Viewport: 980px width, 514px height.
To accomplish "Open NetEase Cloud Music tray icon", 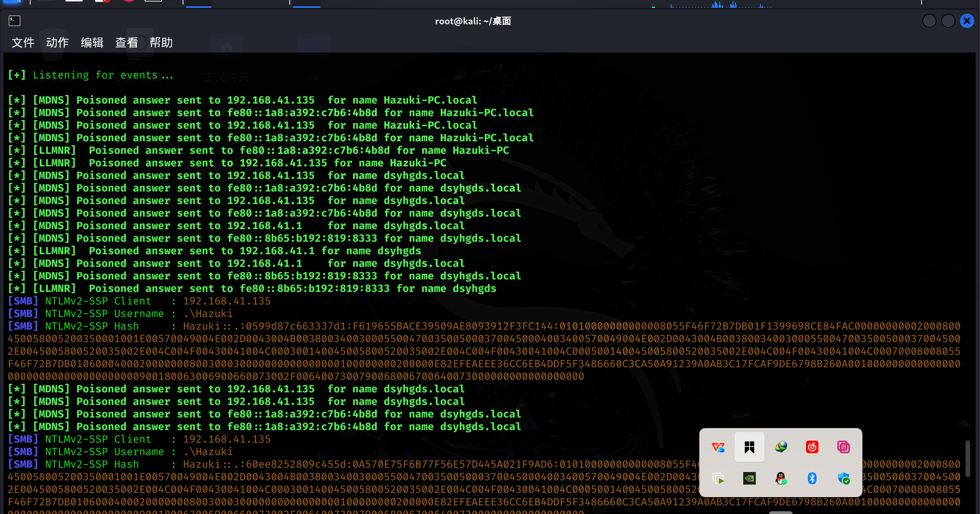I will 812,447.
